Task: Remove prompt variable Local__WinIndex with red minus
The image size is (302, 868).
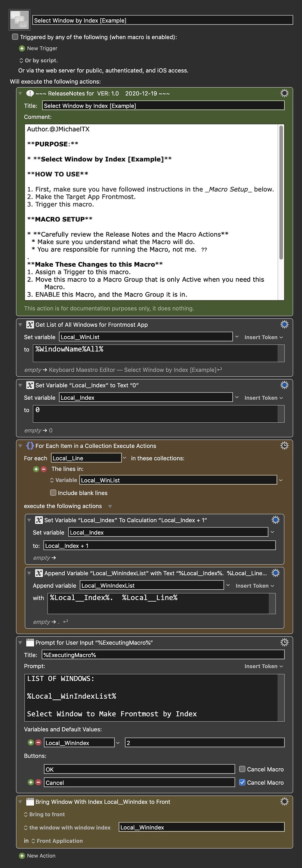Action: click(x=38, y=742)
